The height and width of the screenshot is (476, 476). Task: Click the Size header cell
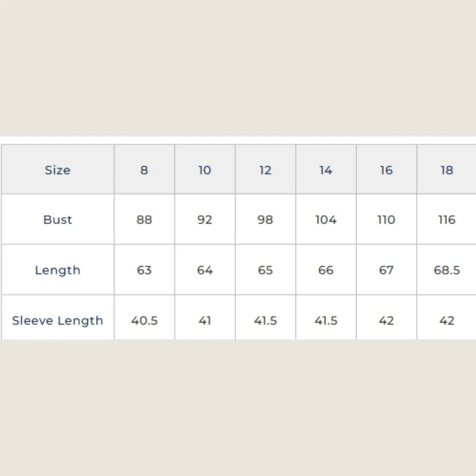(58, 169)
